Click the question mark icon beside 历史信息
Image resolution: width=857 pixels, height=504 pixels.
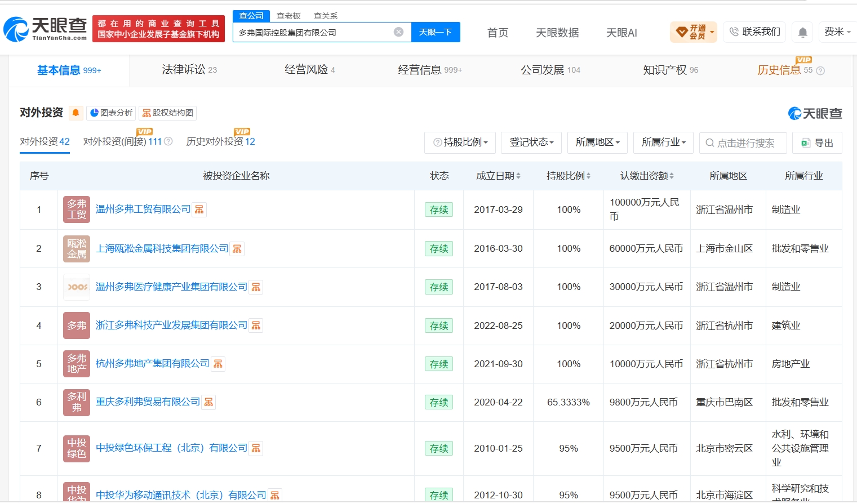(x=820, y=71)
